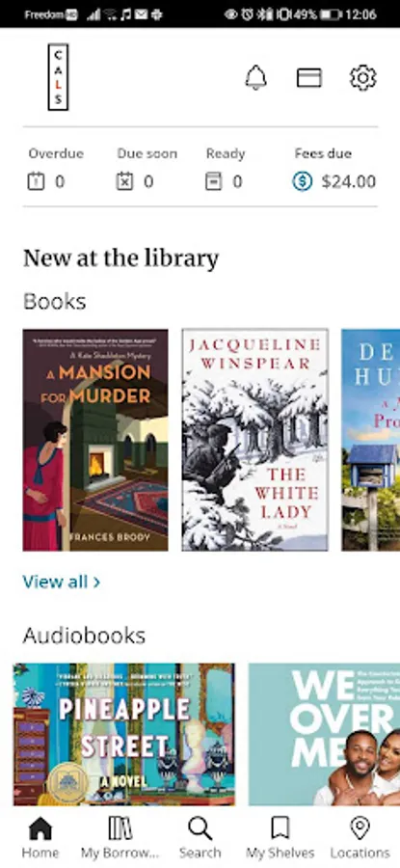400x868 pixels.
Task: Open the library card icon
Action: pyautogui.click(x=309, y=77)
